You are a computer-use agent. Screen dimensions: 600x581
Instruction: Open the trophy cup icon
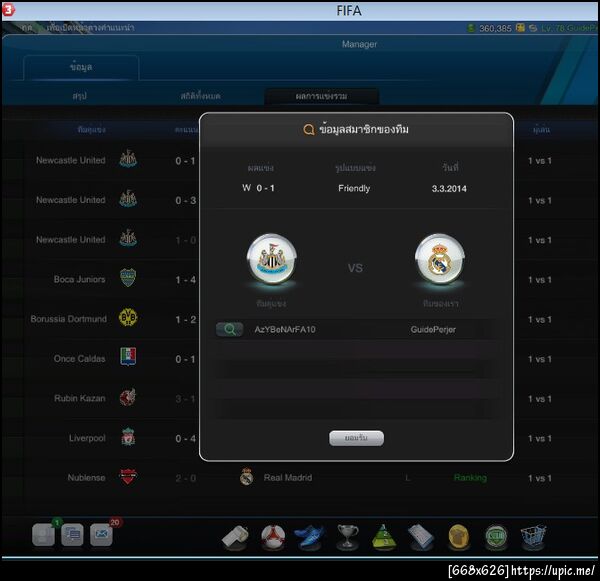coord(347,536)
